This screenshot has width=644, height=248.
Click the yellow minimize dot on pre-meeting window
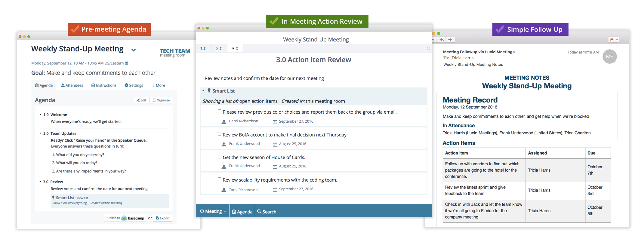(x=24, y=37)
